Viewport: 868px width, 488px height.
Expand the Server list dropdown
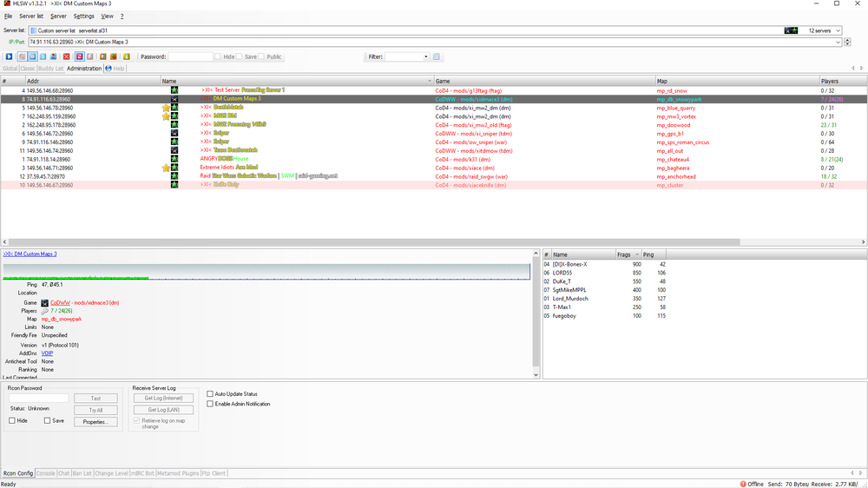(837, 30)
